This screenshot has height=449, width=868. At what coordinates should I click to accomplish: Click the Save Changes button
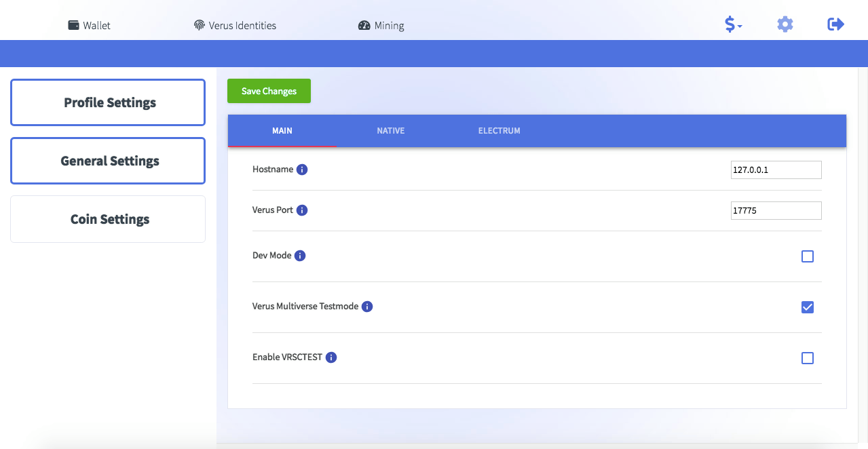point(269,91)
